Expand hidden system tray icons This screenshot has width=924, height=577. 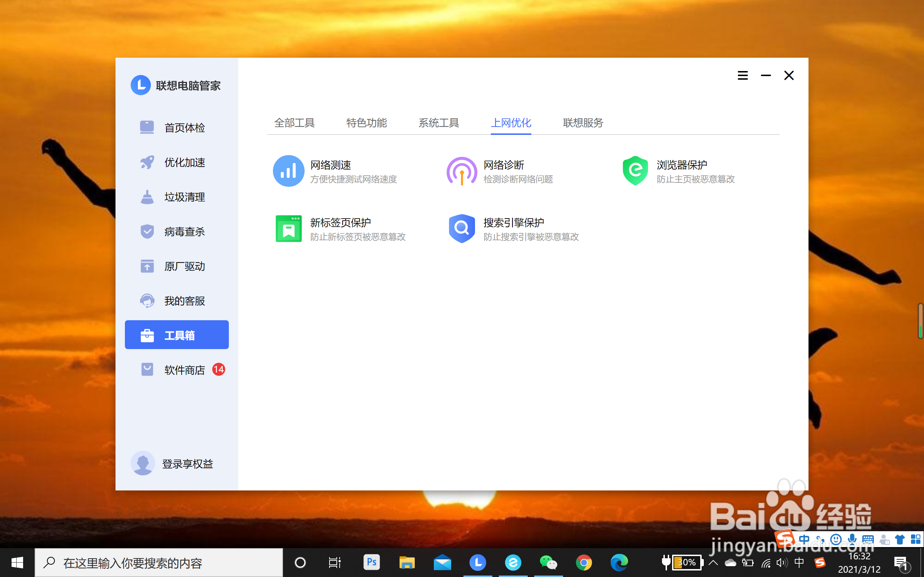pos(713,563)
